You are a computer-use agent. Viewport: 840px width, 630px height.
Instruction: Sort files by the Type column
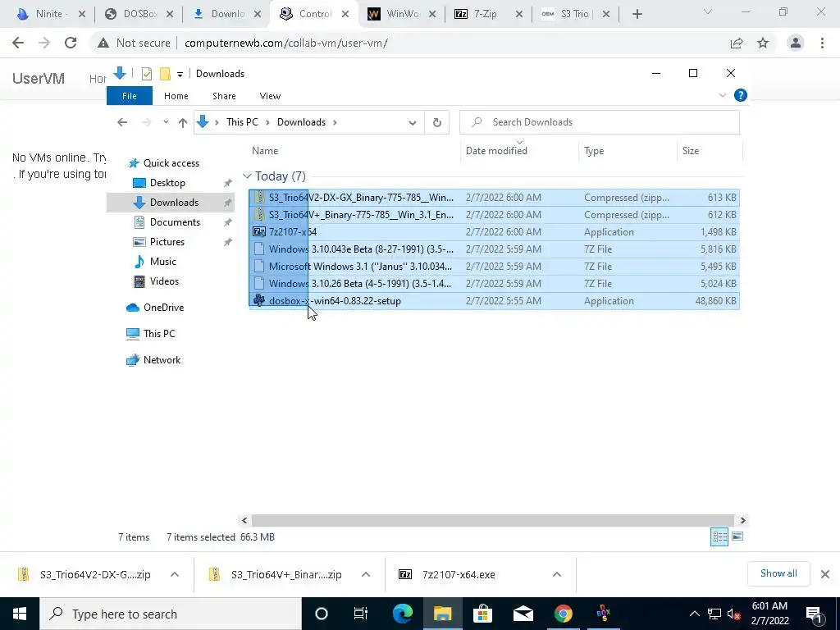594,151
